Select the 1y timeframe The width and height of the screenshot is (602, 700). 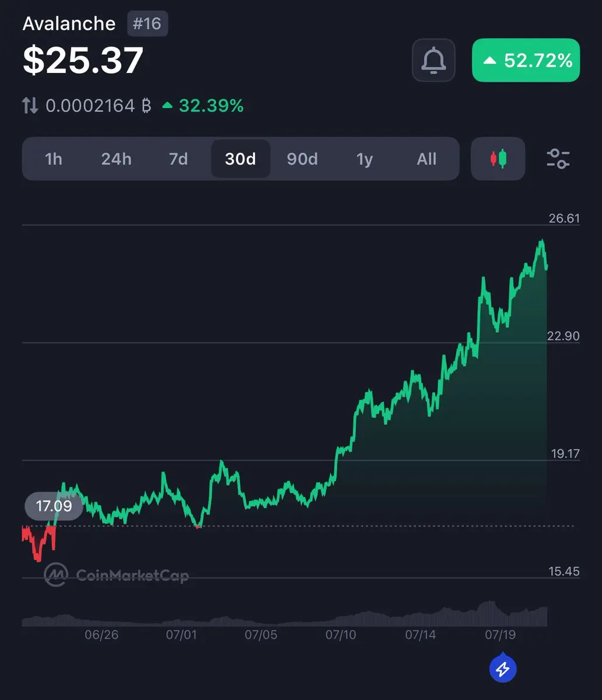365,159
